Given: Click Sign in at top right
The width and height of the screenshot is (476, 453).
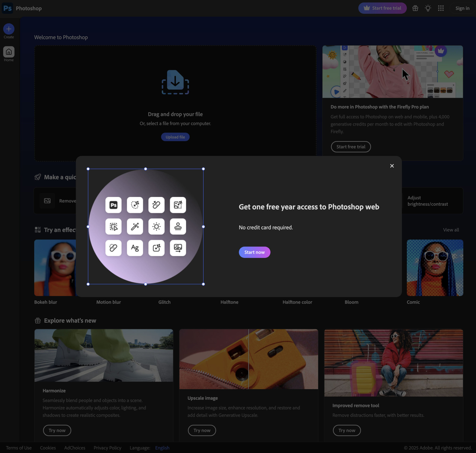Looking at the screenshot, I should click(x=462, y=8).
